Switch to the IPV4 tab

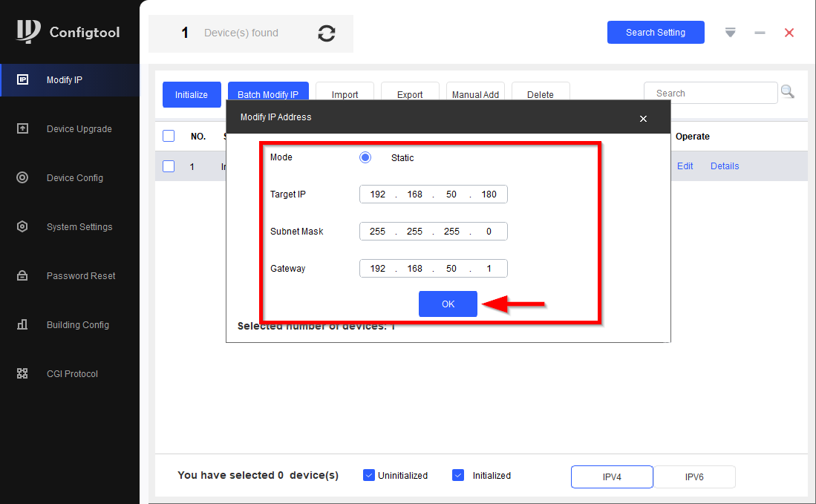coord(612,477)
